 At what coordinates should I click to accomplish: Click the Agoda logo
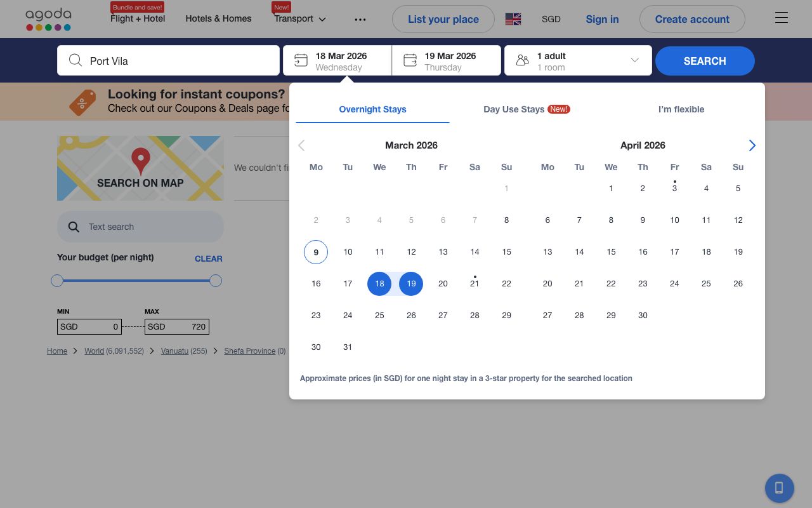(48, 19)
